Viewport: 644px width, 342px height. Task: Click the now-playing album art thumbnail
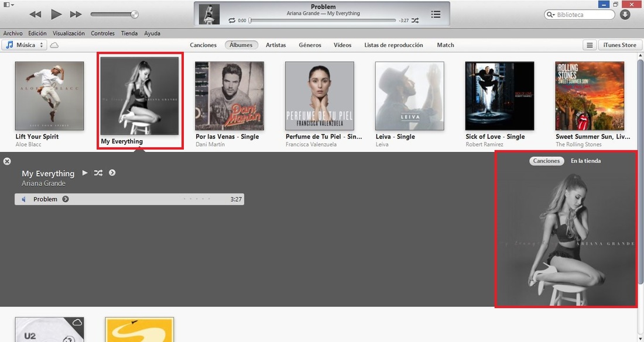(x=209, y=15)
